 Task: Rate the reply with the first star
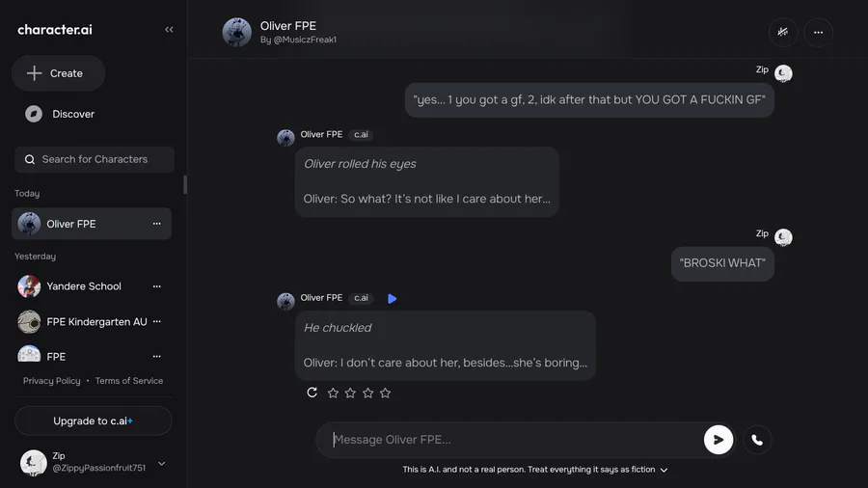[x=333, y=393]
